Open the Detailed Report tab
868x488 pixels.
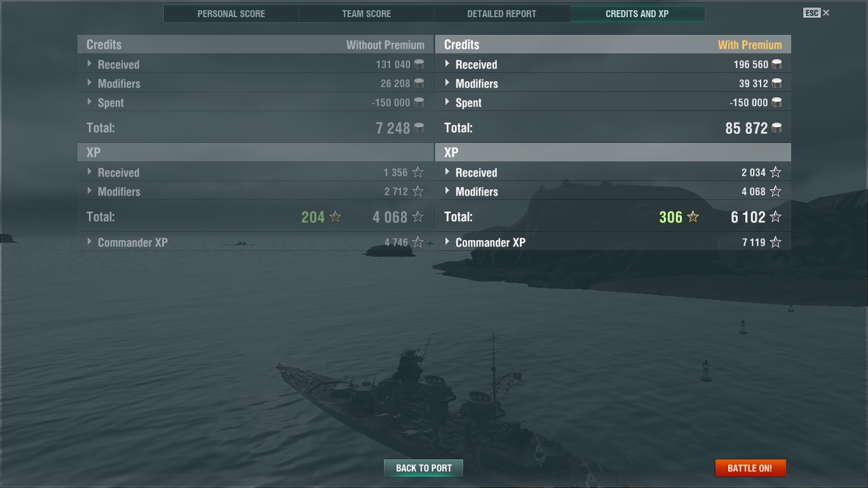502,13
